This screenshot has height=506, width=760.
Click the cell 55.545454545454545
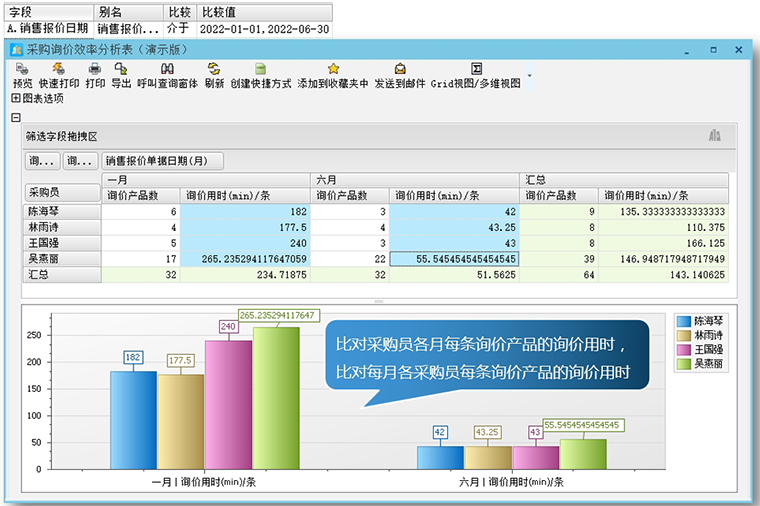coord(454,259)
